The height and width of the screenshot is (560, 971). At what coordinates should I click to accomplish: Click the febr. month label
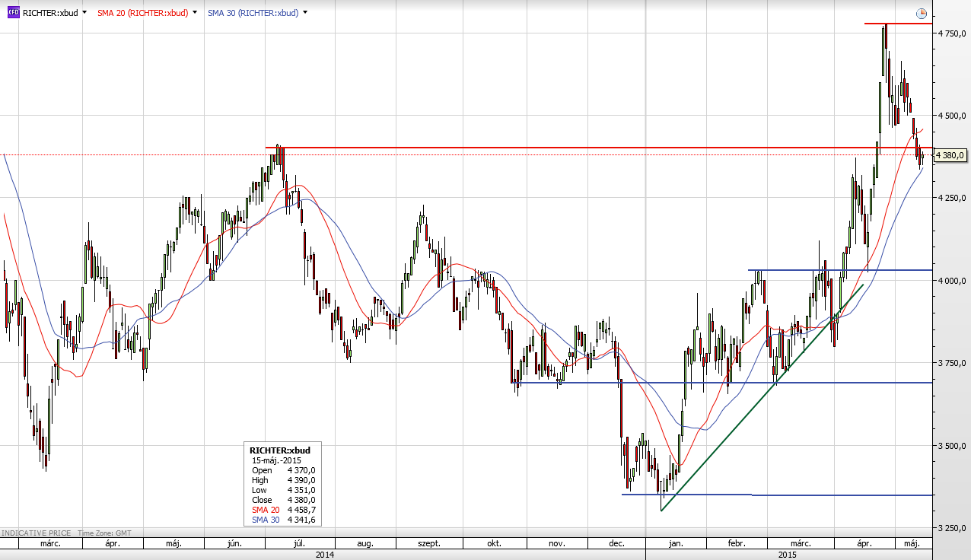(736, 544)
